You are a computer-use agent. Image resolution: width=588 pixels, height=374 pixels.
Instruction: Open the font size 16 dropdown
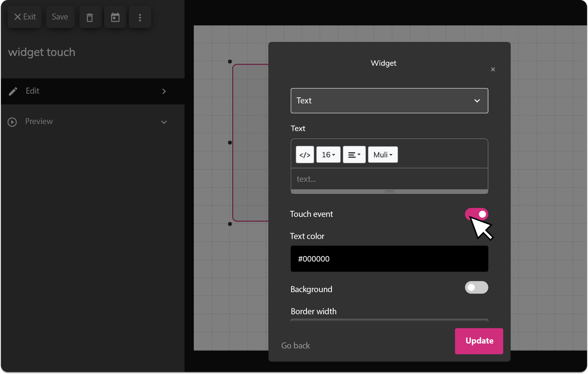328,155
